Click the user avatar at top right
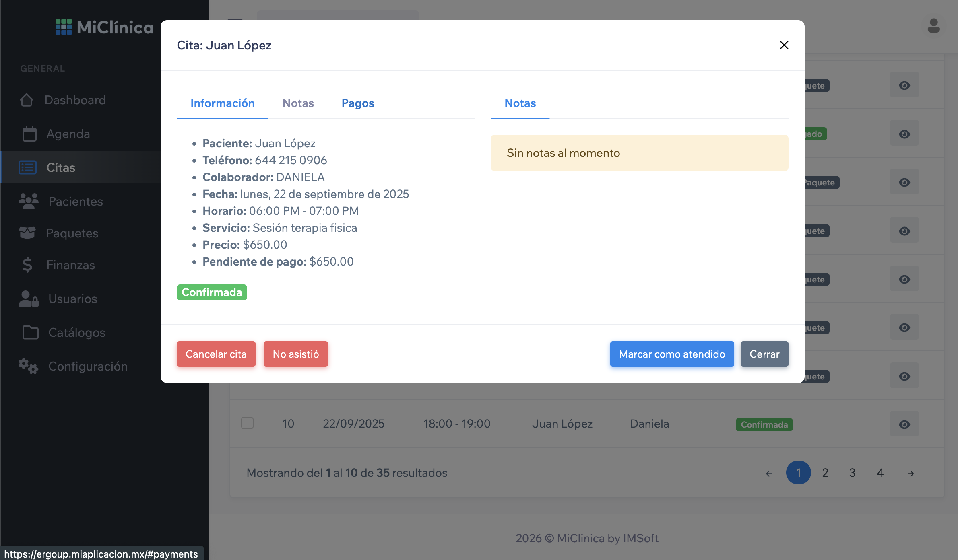Screen dimensions: 958x560 point(933,26)
